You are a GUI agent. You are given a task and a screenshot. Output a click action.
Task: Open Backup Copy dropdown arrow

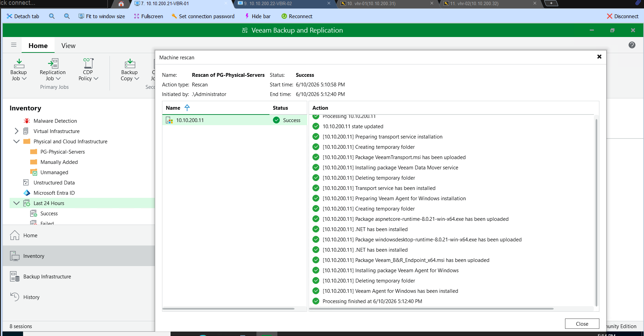click(137, 79)
